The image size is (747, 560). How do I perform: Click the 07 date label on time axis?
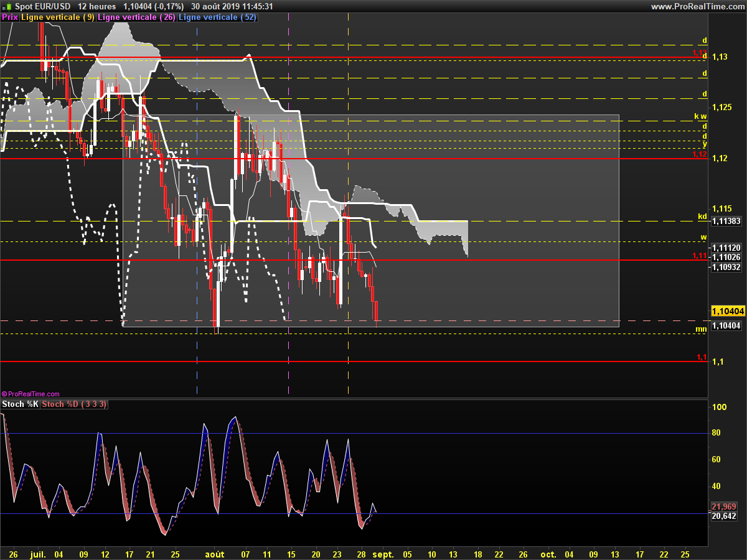[x=246, y=553]
